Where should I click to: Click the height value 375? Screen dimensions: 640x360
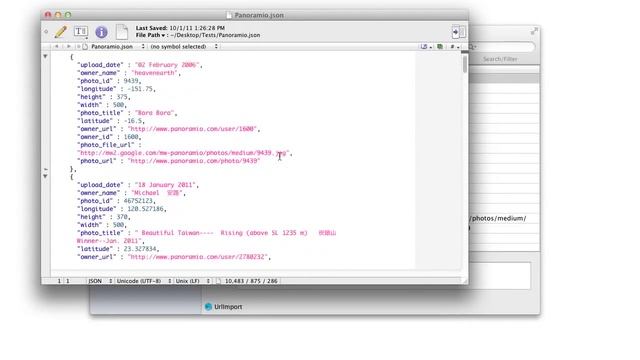click(x=122, y=97)
